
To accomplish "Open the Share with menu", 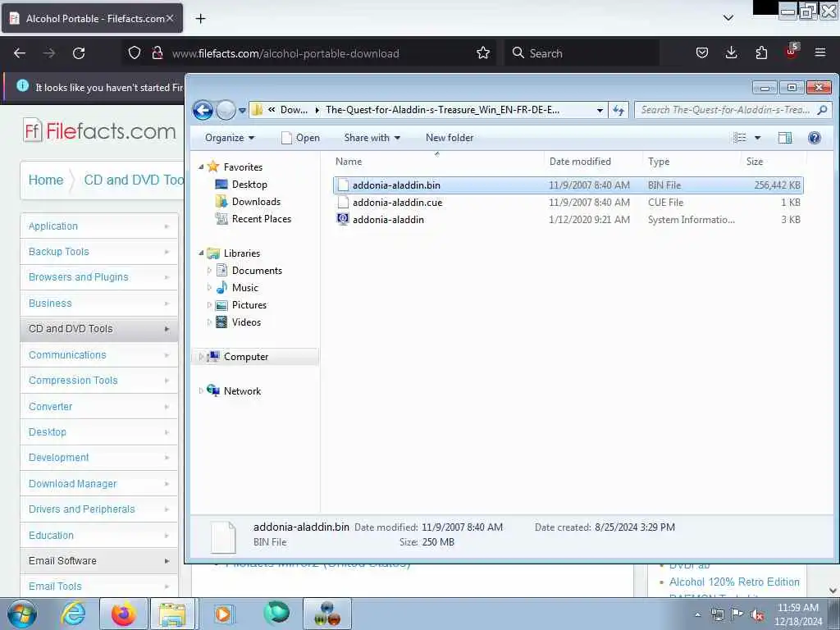I will (372, 138).
